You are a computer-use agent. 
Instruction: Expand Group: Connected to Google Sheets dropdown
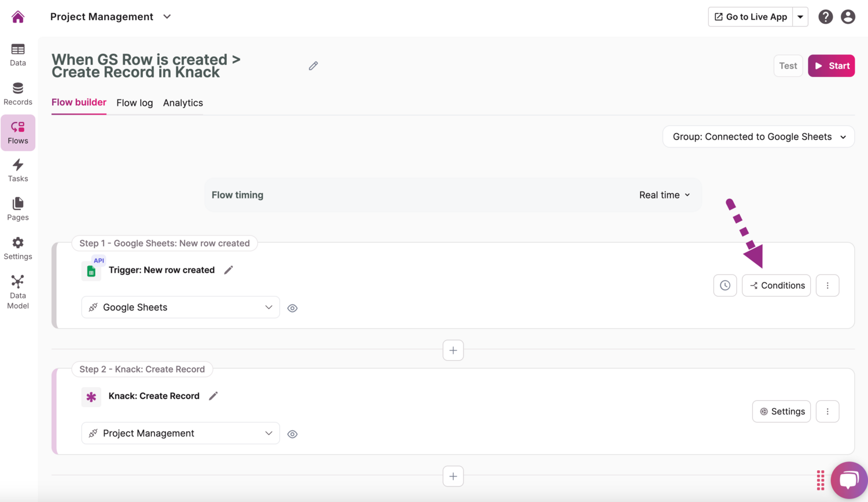point(758,137)
